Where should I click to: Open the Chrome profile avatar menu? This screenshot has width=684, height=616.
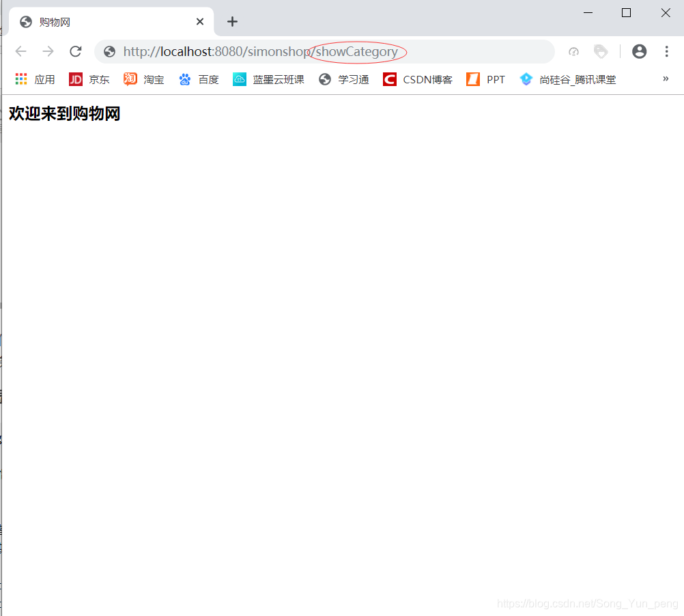point(639,51)
